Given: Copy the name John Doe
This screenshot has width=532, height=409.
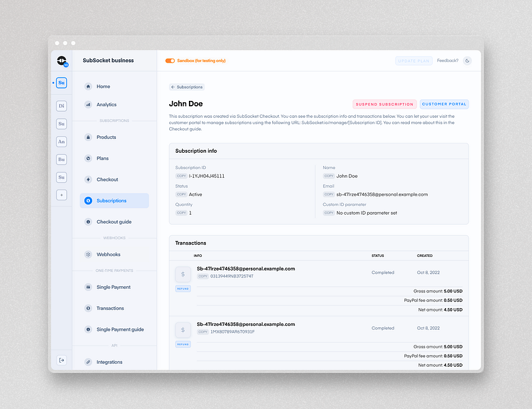Looking at the screenshot, I should click(x=329, y=176).
